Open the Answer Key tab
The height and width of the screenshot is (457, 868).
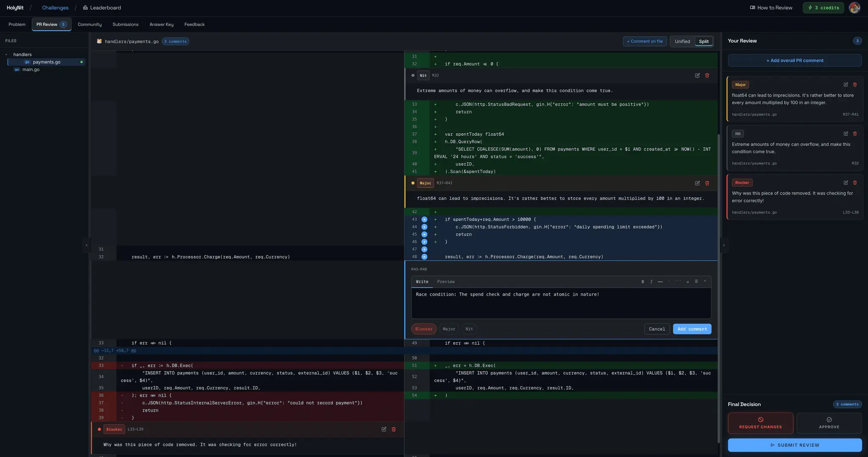pos(161,25)
